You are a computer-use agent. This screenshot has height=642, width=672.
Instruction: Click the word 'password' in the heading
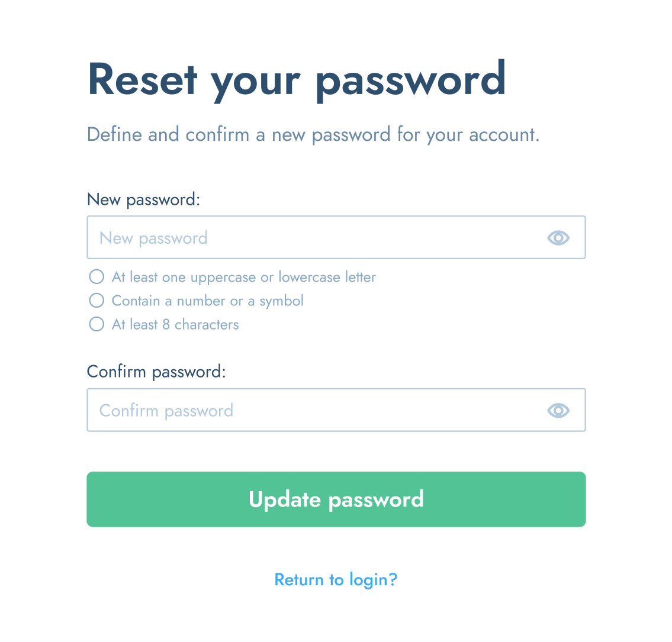point(411,81)
